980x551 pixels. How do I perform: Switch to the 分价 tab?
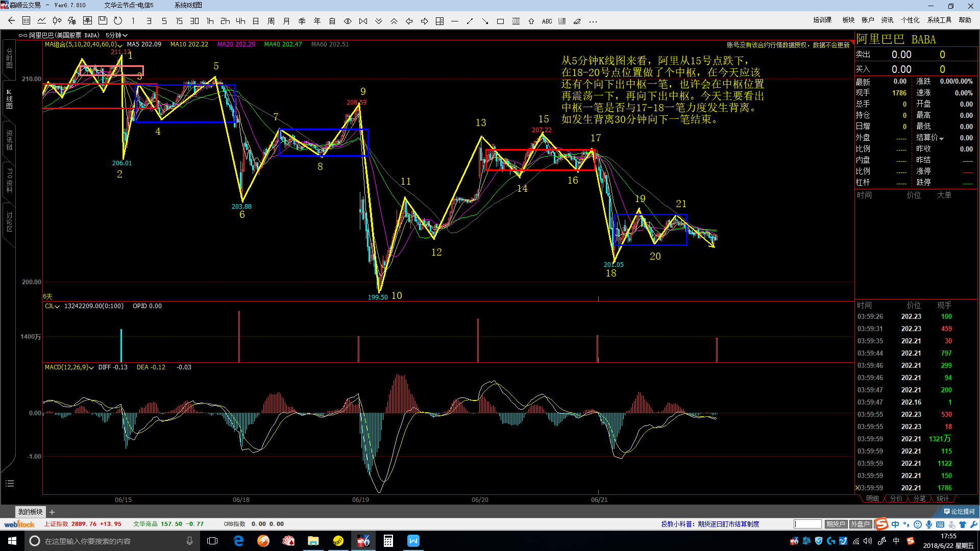(x=896, y=498)
